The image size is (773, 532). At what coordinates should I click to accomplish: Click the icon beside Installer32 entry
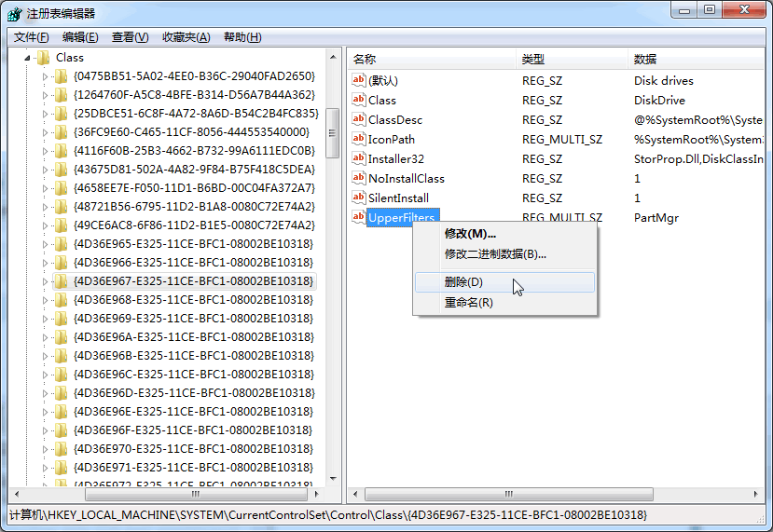click(359, 158)
